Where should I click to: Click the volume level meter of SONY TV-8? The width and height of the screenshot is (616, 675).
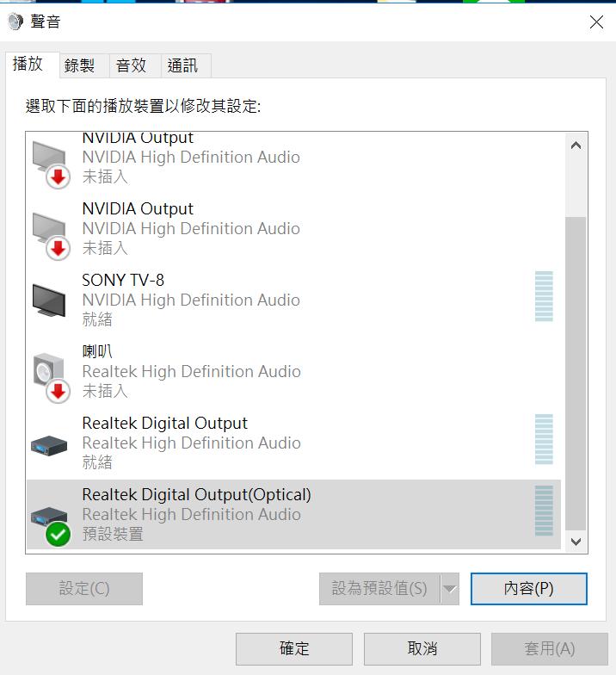point(544,296)
